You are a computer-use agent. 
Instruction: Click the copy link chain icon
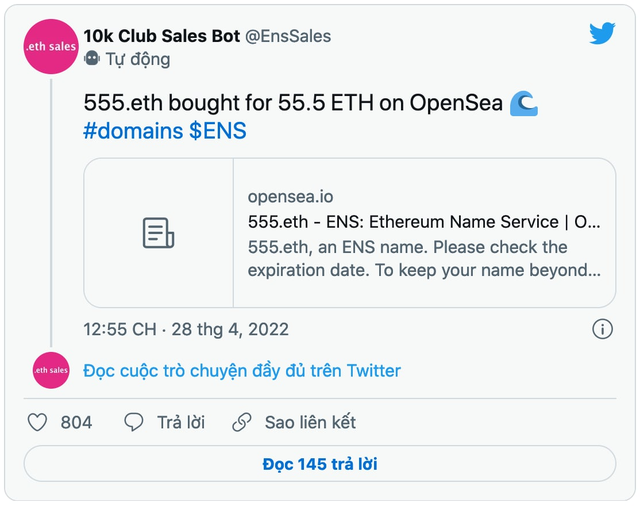pyautogui.click(x=242, y=422)
